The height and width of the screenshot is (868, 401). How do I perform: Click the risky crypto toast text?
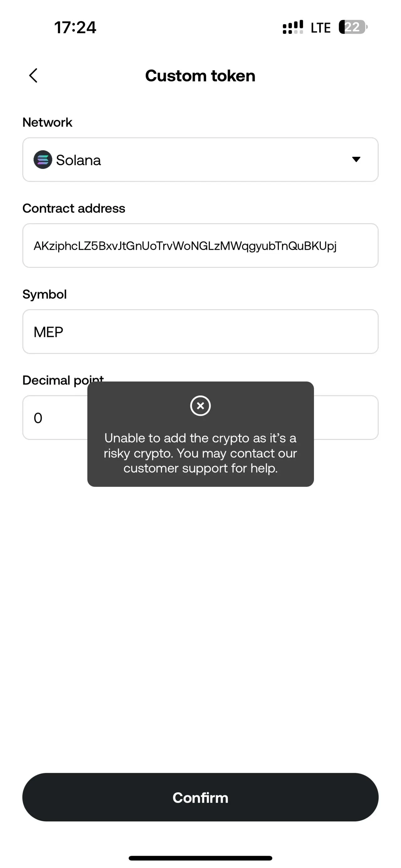[x=200, y=453]
